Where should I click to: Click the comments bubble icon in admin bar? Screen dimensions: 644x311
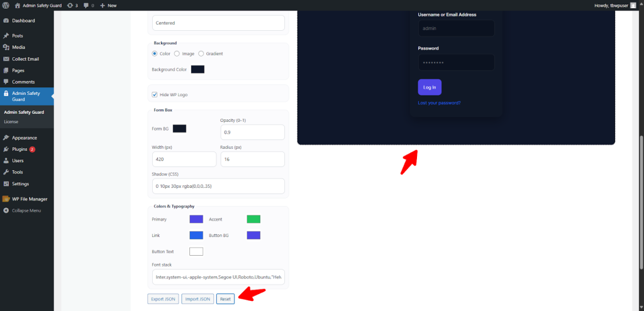coord(87,5)
